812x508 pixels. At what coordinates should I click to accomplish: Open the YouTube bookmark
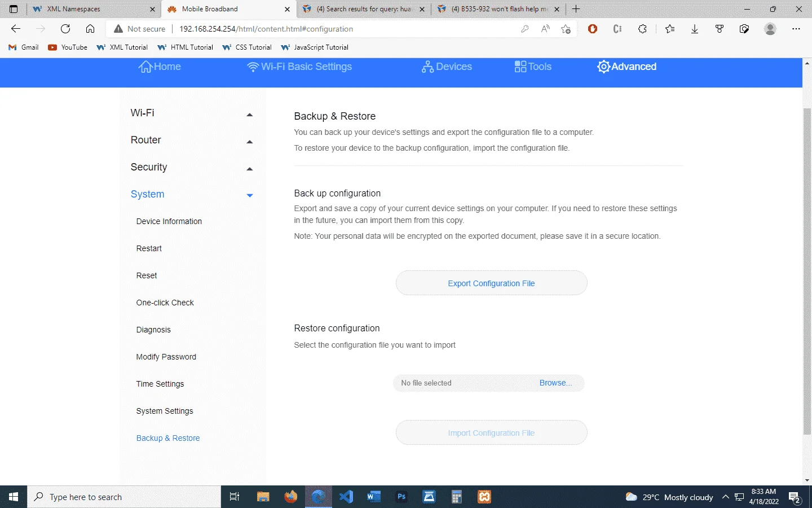[x=68, y=47]
